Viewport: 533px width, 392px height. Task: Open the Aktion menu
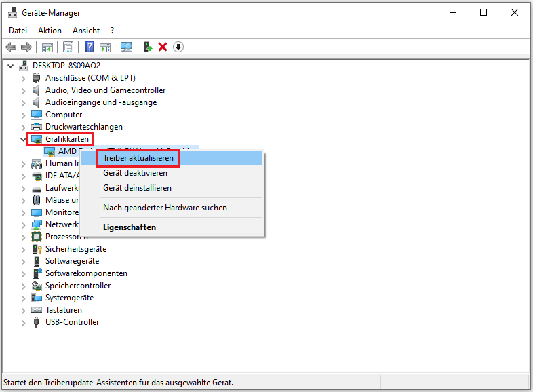pyautogui.click(x=50, y=31)
